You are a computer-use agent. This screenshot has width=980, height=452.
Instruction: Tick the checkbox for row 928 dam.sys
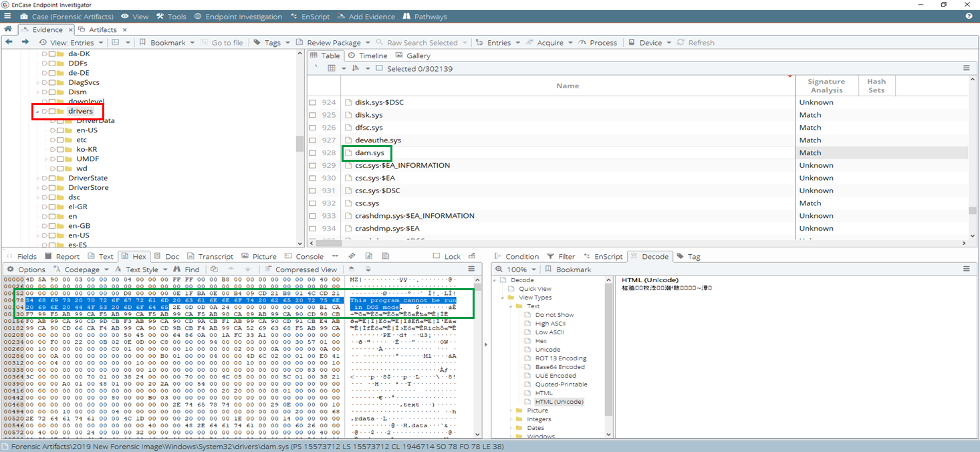312,153
